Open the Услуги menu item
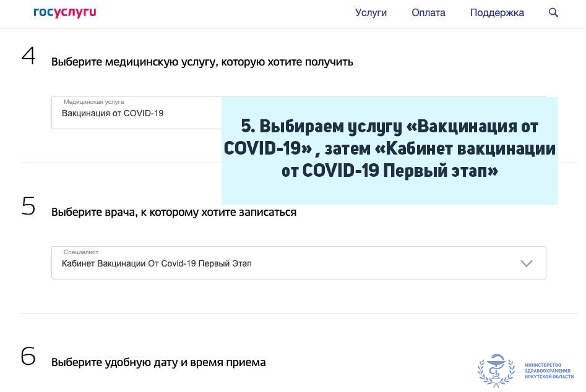Viewport: 586px width, 392px height. point(371,12)
